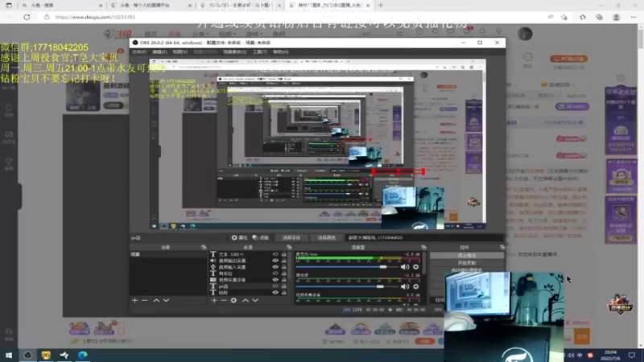Open 场景集合(S) menu in OBS
The height and width of the screenshot is (362, 644).
[234, 52]
